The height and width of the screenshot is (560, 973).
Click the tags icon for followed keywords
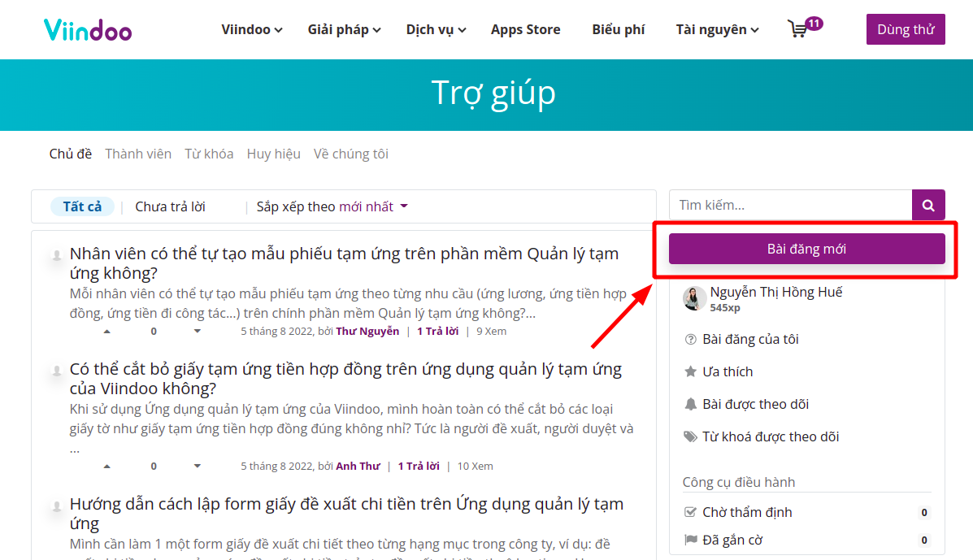[690, 436]
